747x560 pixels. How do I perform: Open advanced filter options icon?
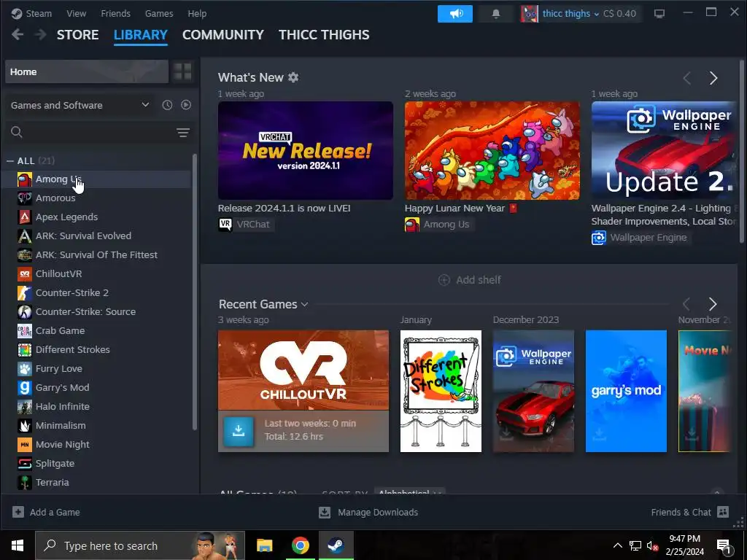183,133
